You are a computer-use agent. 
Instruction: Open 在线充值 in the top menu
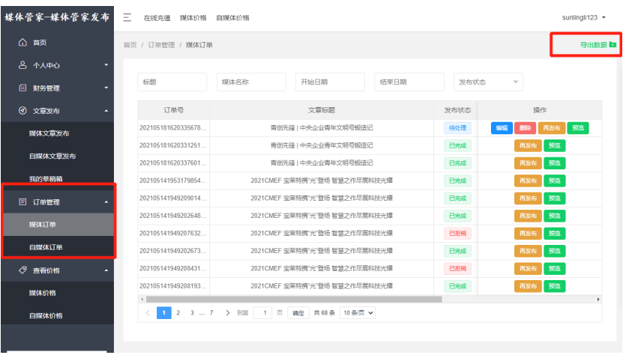coord(157,17)
